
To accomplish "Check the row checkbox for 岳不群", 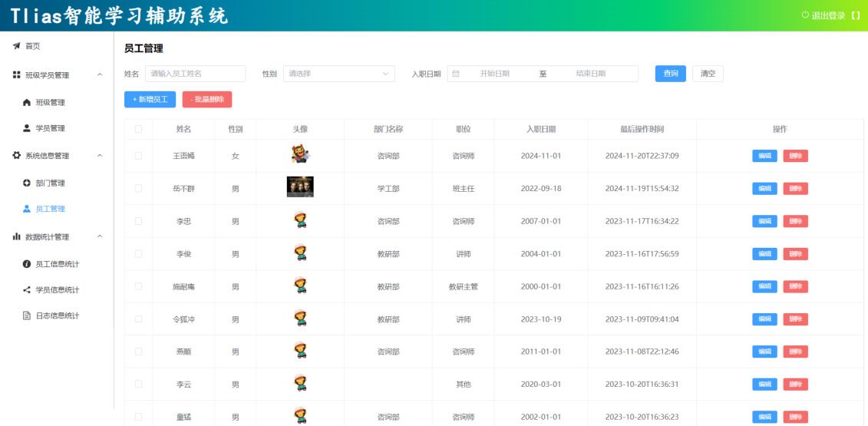I will pos(138,188).
